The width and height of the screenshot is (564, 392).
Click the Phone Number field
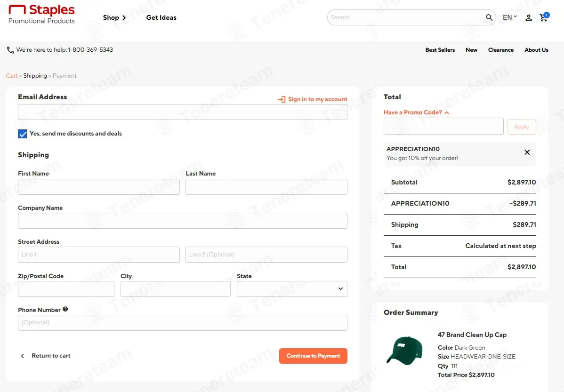182,323
